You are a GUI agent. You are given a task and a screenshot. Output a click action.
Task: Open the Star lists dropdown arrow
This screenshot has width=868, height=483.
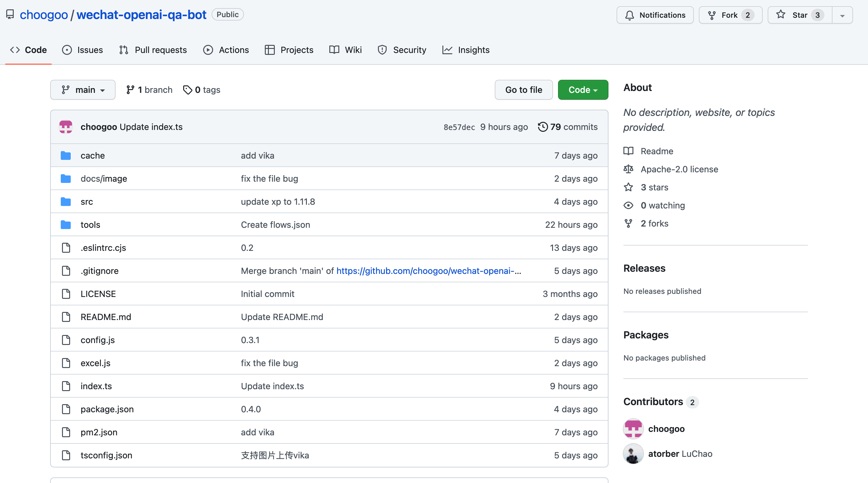tap(842, 15)
